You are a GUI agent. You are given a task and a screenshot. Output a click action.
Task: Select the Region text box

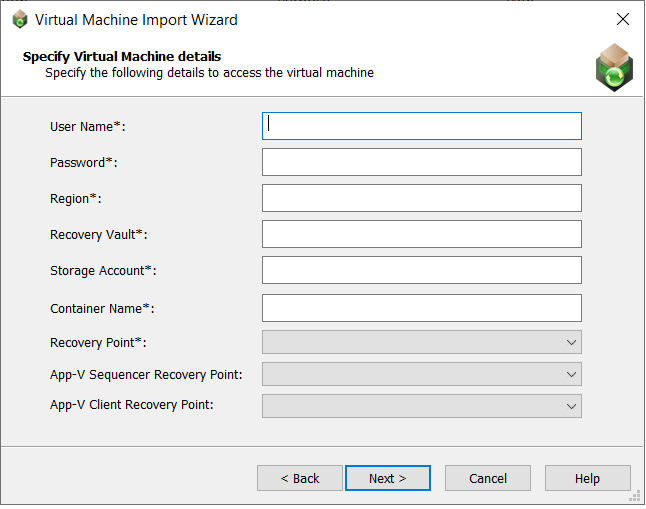pos(421,198)
